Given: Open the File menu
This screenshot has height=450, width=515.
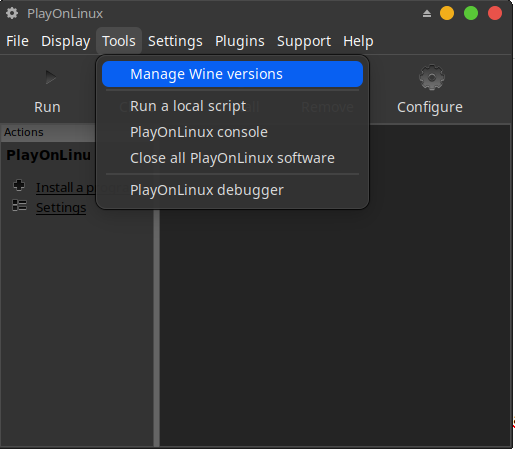Looking at the screenshot, I should (x=17, y=41).
